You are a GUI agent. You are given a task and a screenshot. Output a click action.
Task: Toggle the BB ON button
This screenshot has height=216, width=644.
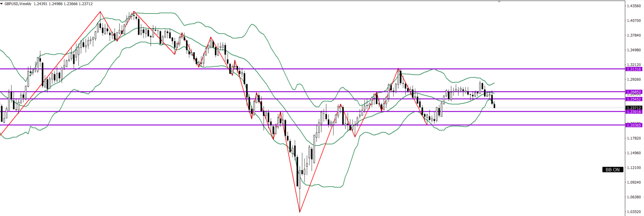click(x=612, y=170)
